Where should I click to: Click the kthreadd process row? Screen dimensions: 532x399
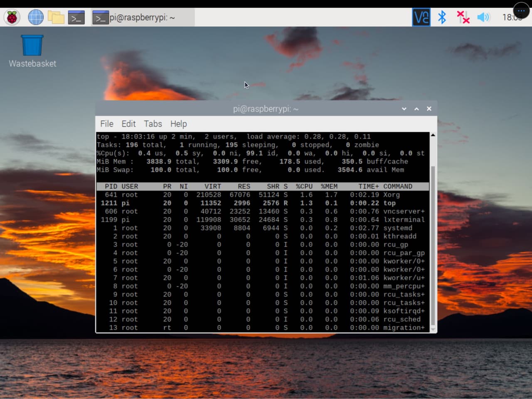(263, 236)
